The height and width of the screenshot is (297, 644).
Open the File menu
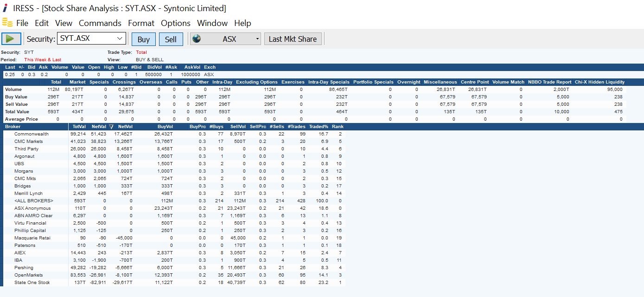22,23
